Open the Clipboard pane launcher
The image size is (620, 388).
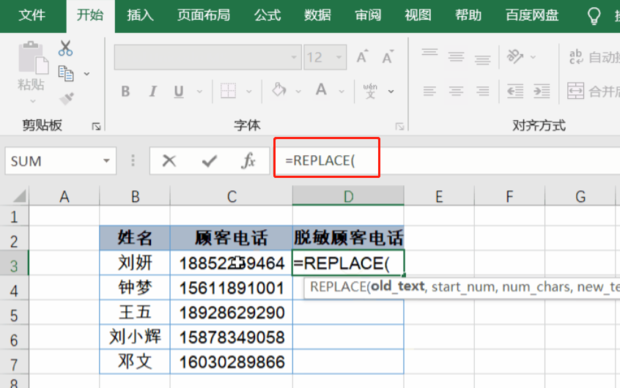[x=96, y=126]
